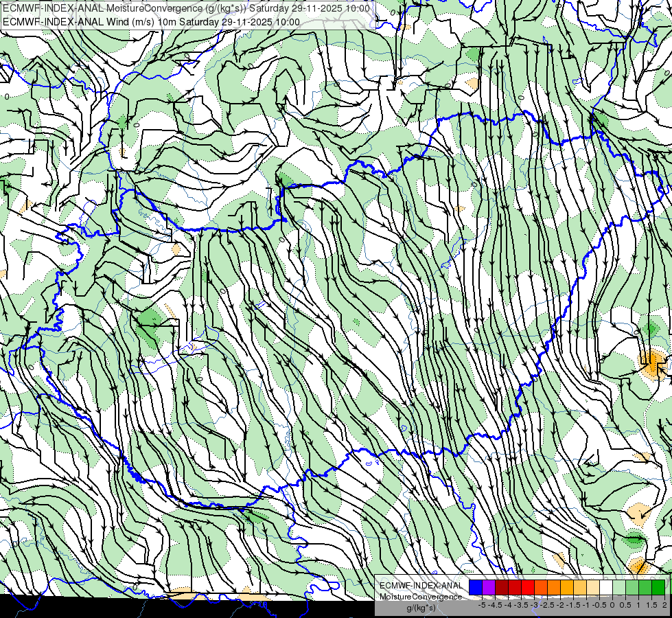Screen dimensions: 672x618
Task: Click the -2 legend tick label
Action: pyautogui.click(x=560, y=605)
